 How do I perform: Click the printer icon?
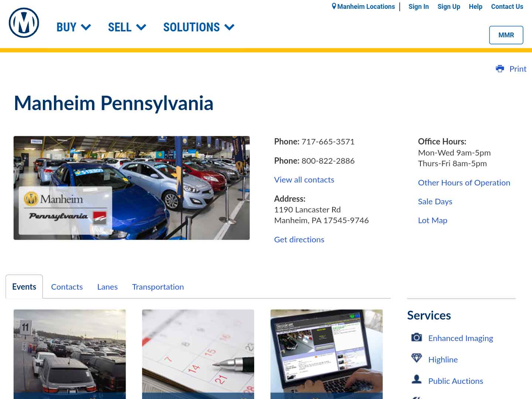tap(500, 69)
